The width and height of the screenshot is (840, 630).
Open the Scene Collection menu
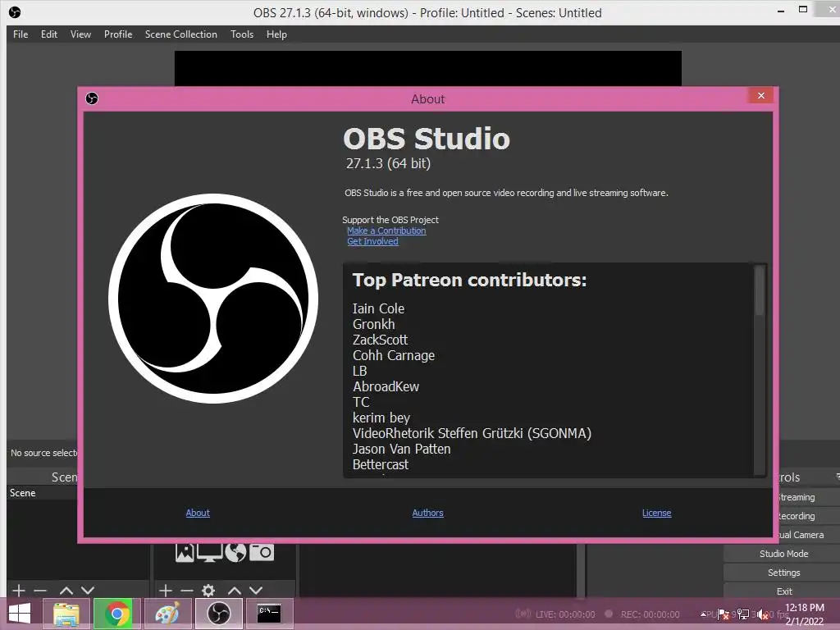tap(181, 34)
